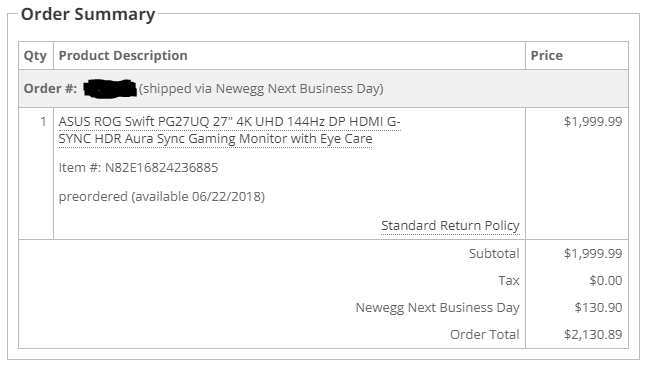The image size is (649, 368).
Task: Click the Newegg Next Business Day shipping label
Action: tap(437, 308)
